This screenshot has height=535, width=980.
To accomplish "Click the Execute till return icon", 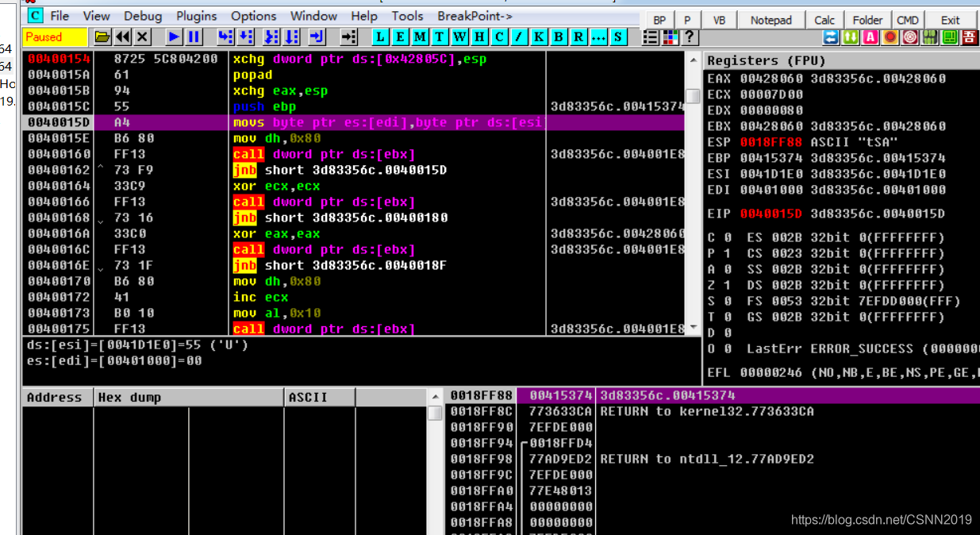I will 317,37.
